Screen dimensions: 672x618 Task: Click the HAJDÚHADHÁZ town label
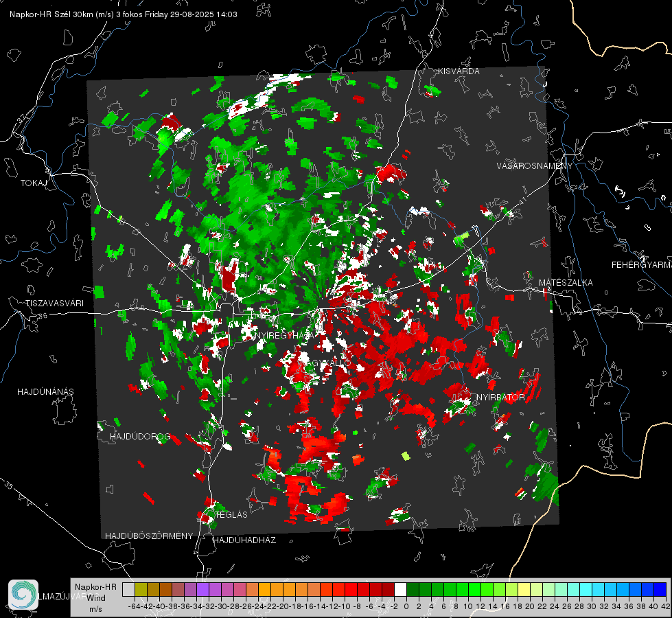(x=244, y=540)
